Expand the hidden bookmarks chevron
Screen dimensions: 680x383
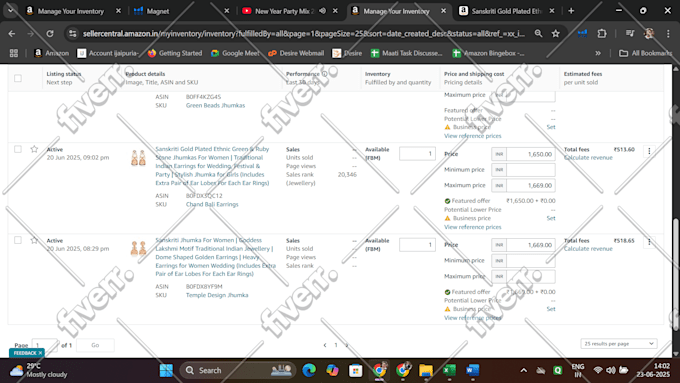click(598, 53)
